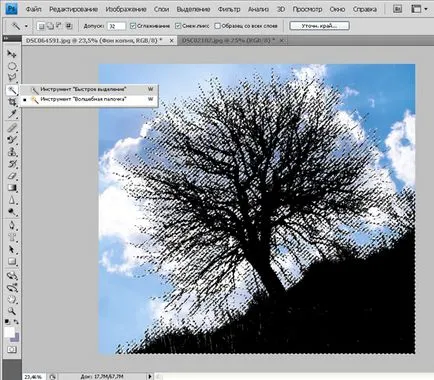This screenshot has height=380, width=434.
Task: Open the arrange documents dropdown
Action: coord(420,9)
